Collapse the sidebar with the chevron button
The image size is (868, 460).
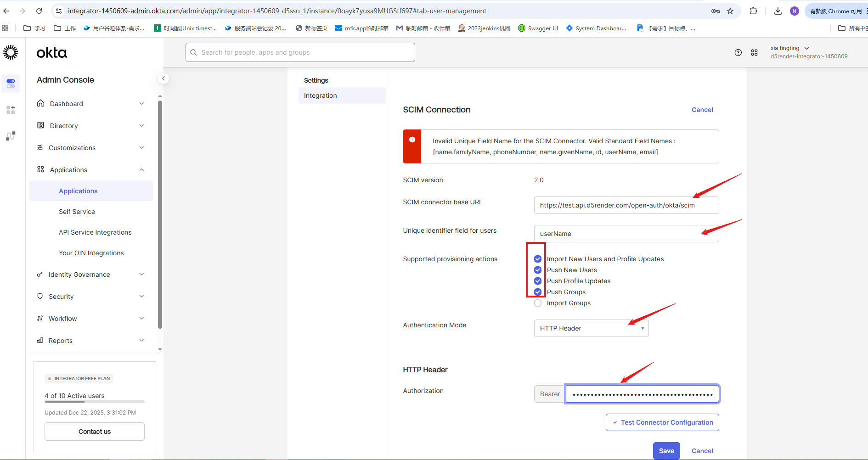pyautogui.click(x=163, y=79)
